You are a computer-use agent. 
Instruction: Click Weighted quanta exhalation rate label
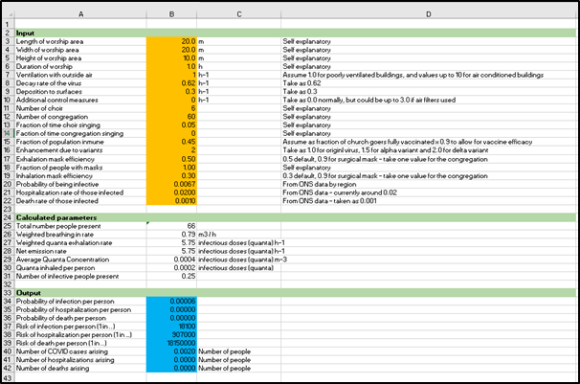point(64,243)
